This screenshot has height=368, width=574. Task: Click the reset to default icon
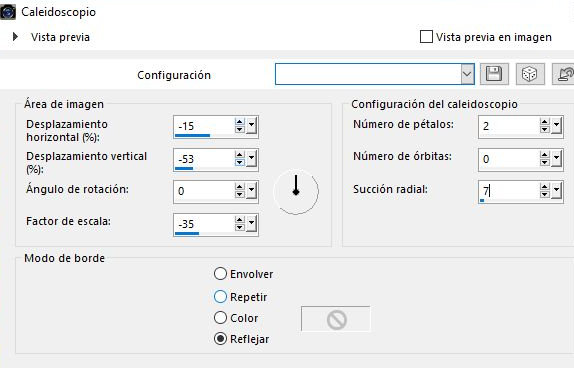tap(564, 74)
